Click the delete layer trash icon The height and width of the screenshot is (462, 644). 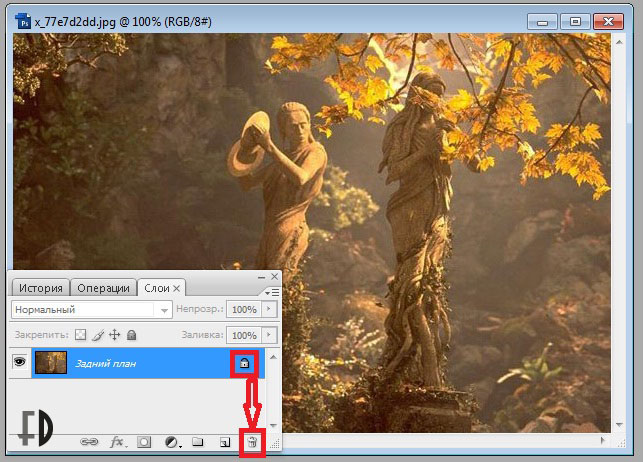(253, 442)
